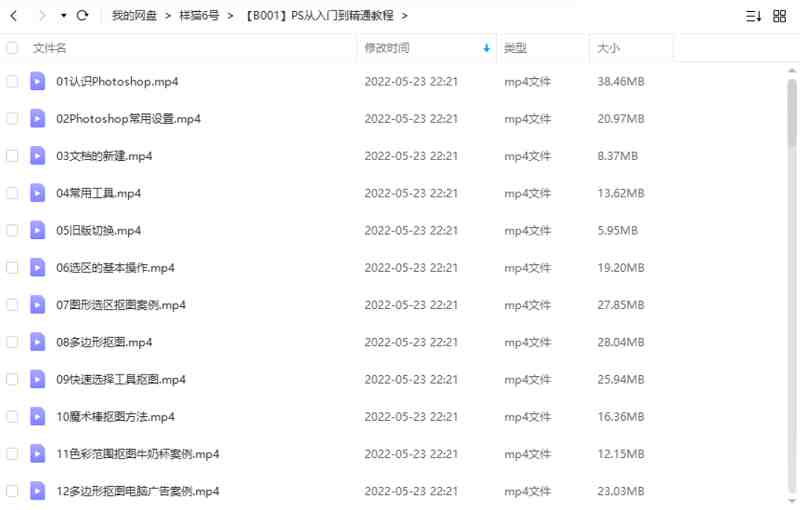Screen dimensions: 800x510
Task: Tick the select-all checkbox beside 文件名
Action: [x=12, y=48]
